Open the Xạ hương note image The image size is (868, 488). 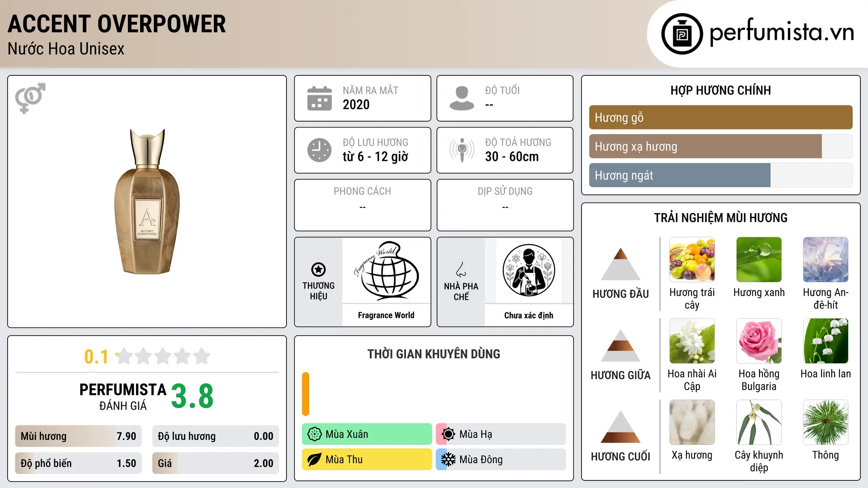(692, 422)
